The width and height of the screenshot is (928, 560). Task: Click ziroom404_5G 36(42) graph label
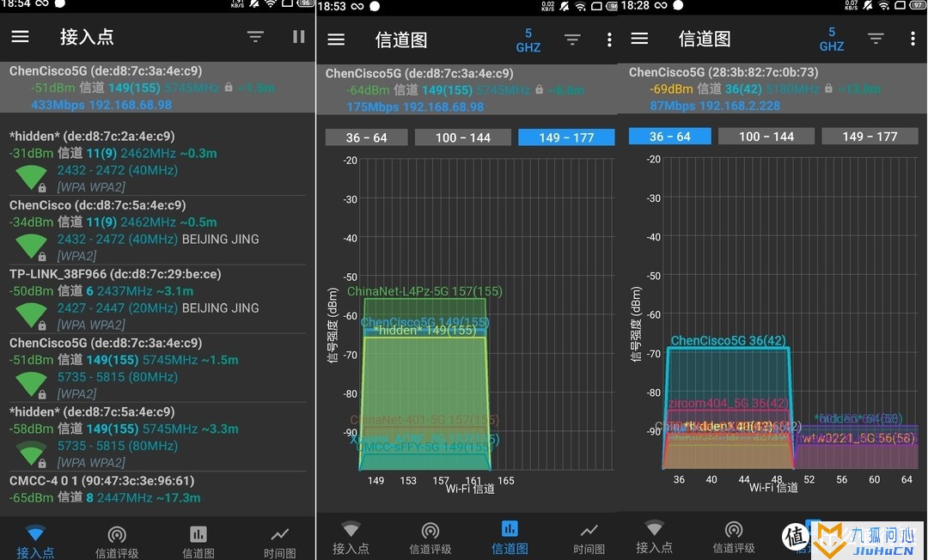point(729,404)
